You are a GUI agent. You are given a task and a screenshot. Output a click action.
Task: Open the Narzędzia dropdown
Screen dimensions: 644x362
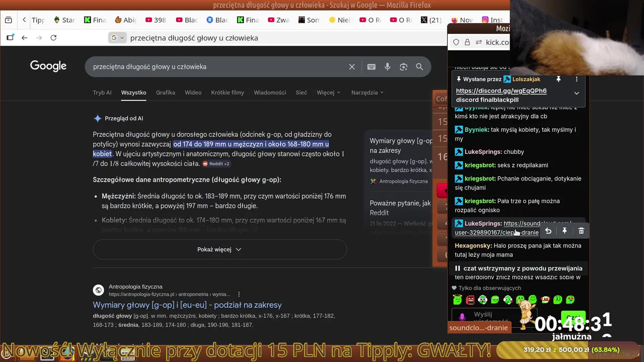[x=367, y=93]
